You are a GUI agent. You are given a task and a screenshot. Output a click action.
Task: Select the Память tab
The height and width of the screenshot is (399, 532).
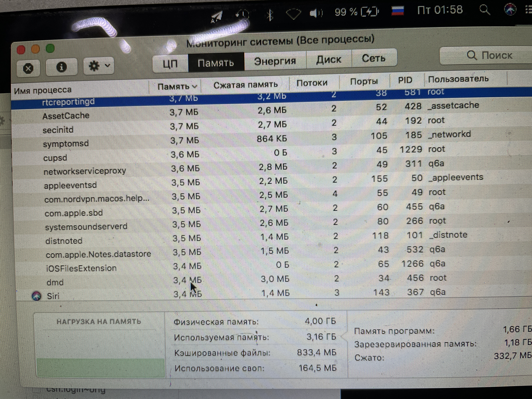click(216, 62)
